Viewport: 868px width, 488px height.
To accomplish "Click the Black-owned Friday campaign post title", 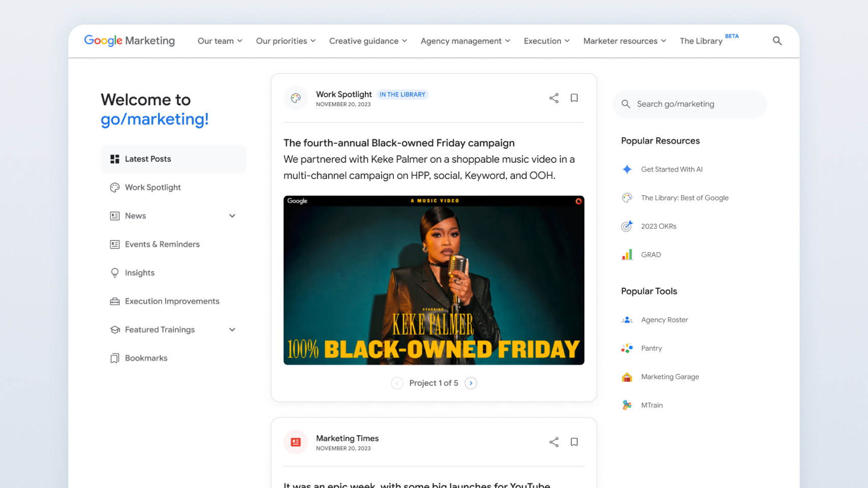I will coord(399,143).
